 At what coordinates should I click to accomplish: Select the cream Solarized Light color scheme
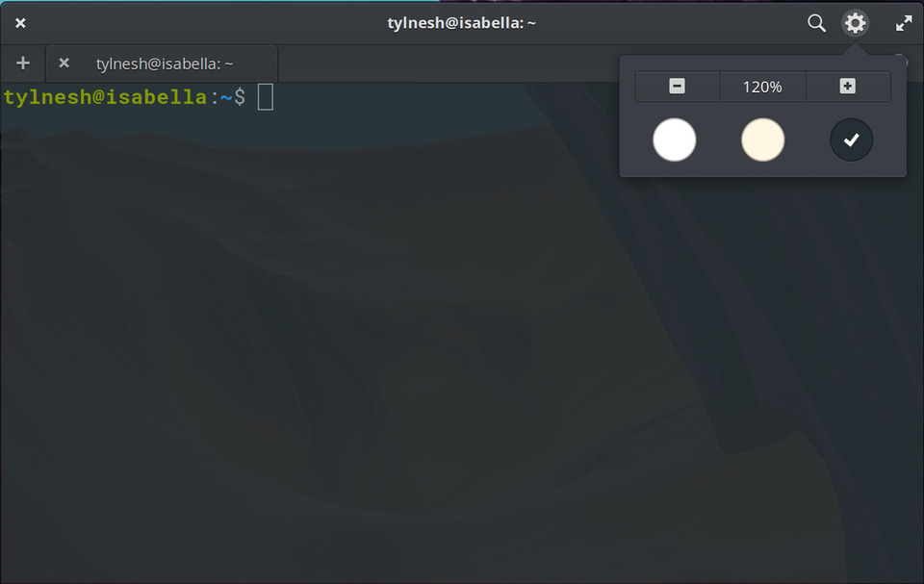(762, 140)
